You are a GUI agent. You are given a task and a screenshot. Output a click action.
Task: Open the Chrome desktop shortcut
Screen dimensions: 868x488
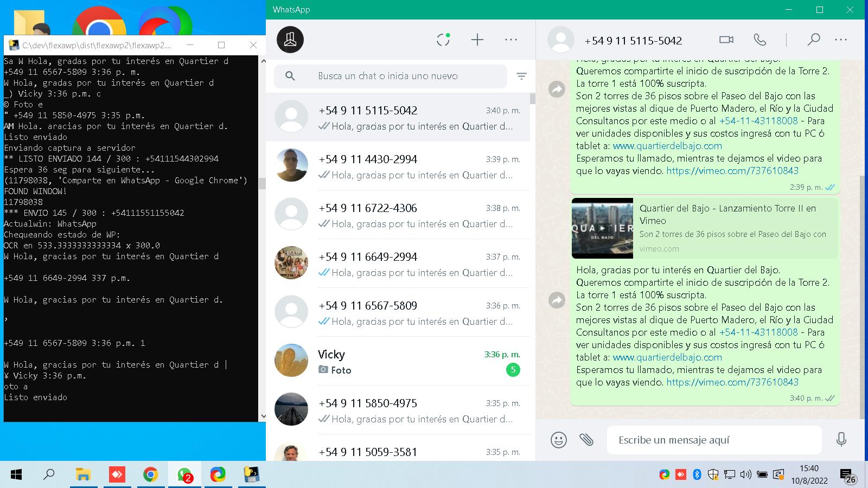(x=99, y=24)
